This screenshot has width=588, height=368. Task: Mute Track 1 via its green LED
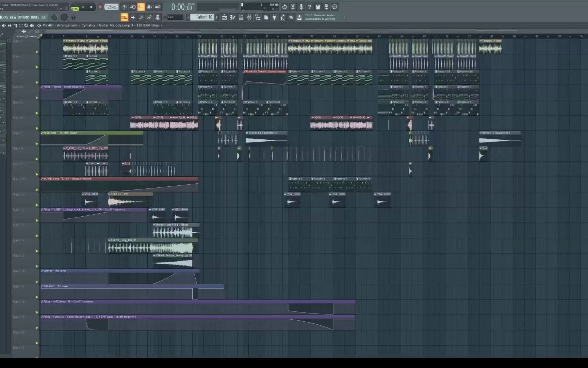pos(37,52)
